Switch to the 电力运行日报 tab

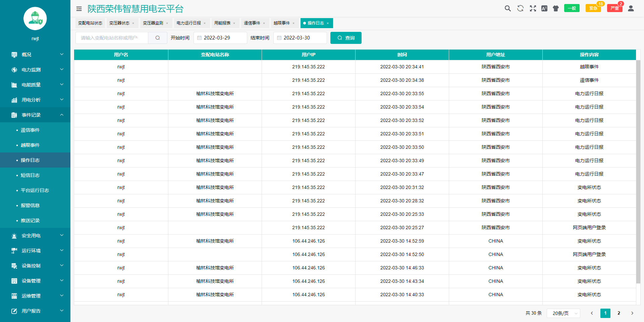[x=189, y=23]
